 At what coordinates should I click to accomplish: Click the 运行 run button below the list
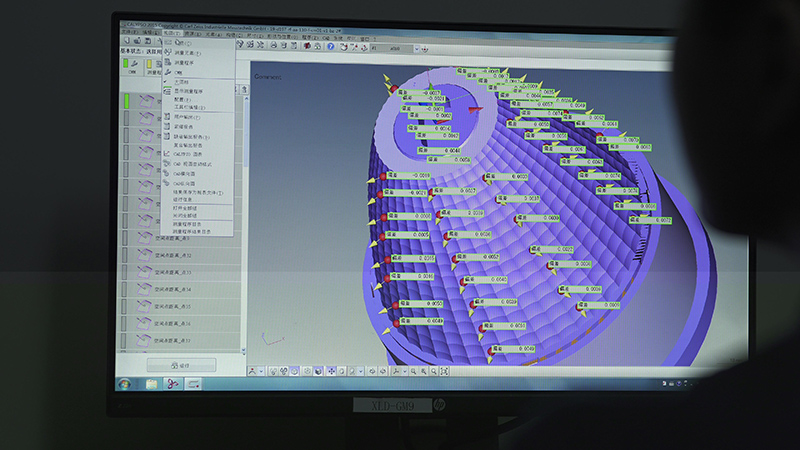182,365
